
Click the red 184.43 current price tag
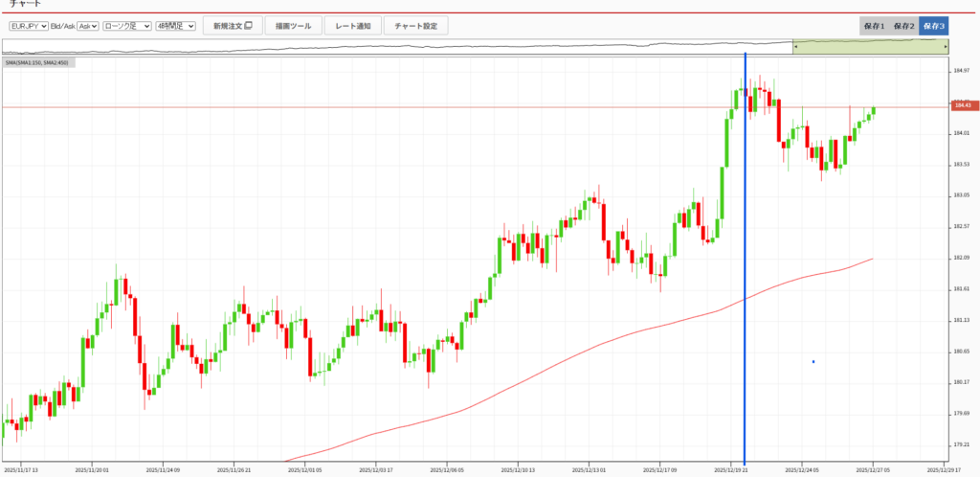pyautogui.click(x=962, y=105)
